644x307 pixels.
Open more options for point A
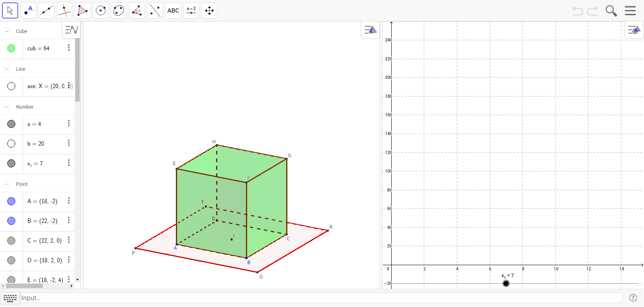[x=69, y=200]
